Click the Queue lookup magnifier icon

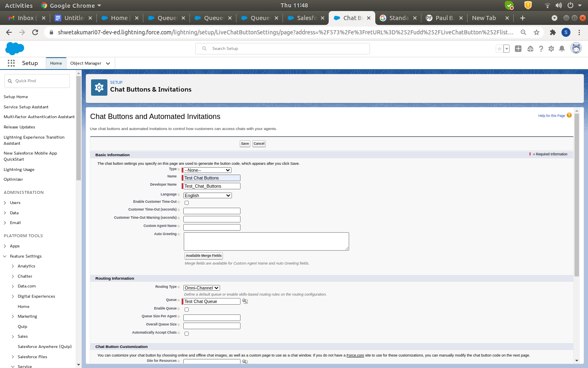pos(245,301)
